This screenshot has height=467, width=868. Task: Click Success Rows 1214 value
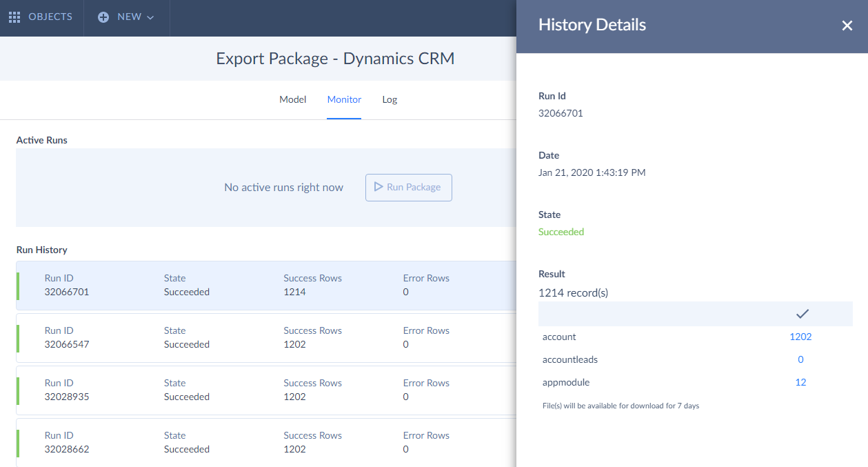click(294, 292)
